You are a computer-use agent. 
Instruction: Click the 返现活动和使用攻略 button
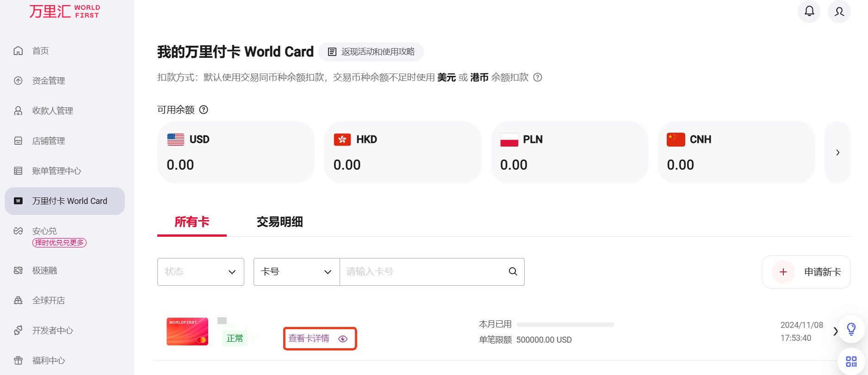371,52
